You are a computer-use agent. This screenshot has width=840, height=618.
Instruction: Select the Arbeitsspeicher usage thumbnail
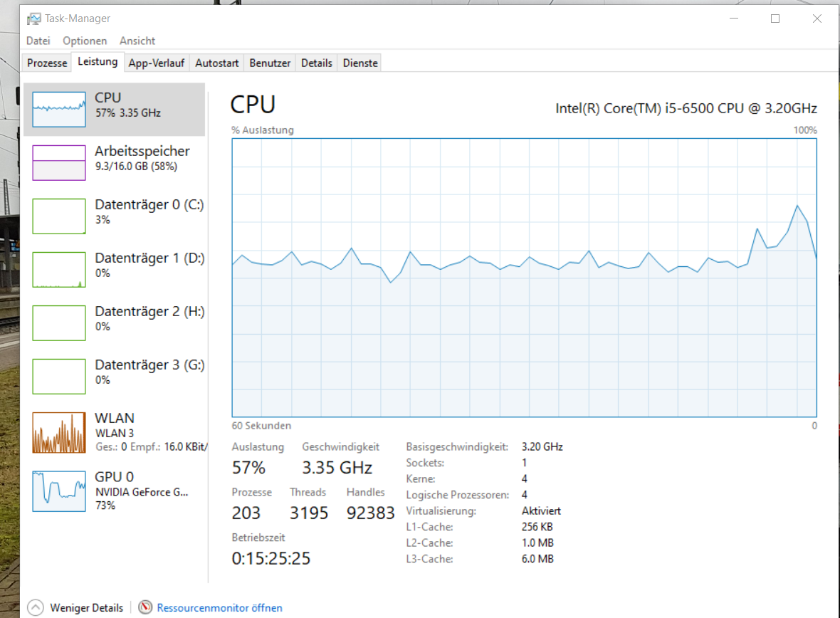(x=59, y=162)
